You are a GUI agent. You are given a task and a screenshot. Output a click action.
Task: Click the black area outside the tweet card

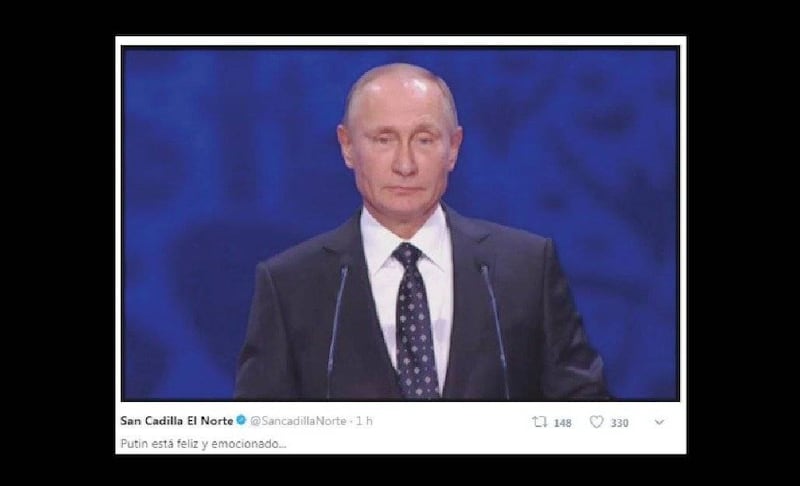56,243
